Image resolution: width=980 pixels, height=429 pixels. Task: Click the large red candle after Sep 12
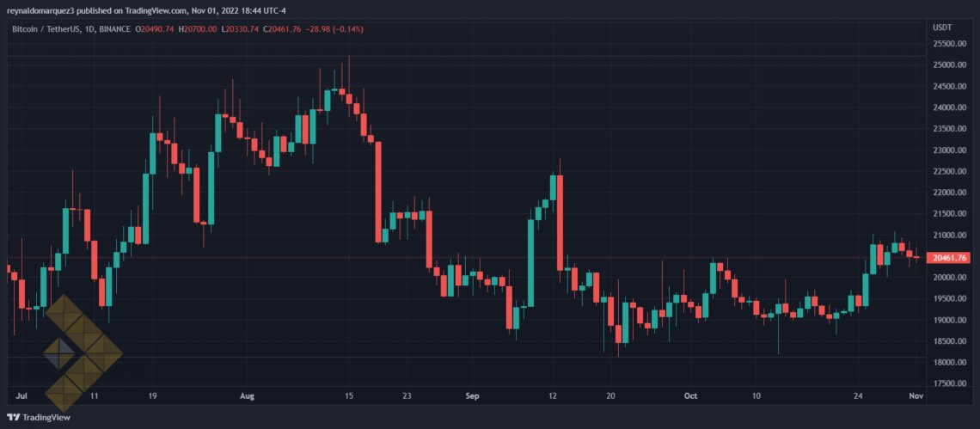point(560,222)
